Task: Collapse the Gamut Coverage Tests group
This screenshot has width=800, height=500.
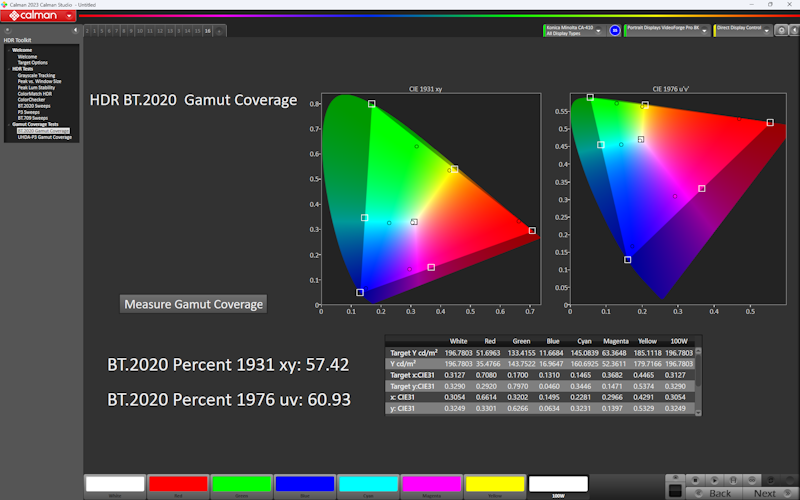Action: click(x=9, y=124)
